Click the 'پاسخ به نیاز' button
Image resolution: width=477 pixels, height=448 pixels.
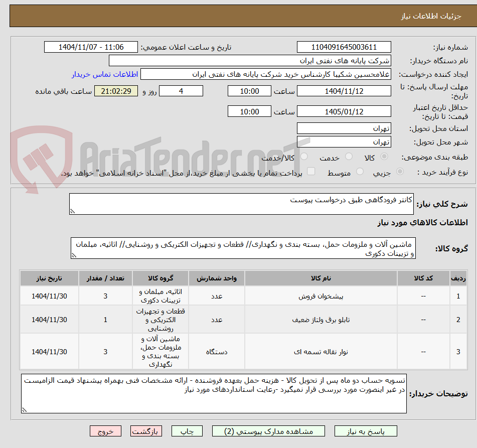click(366, 431)
